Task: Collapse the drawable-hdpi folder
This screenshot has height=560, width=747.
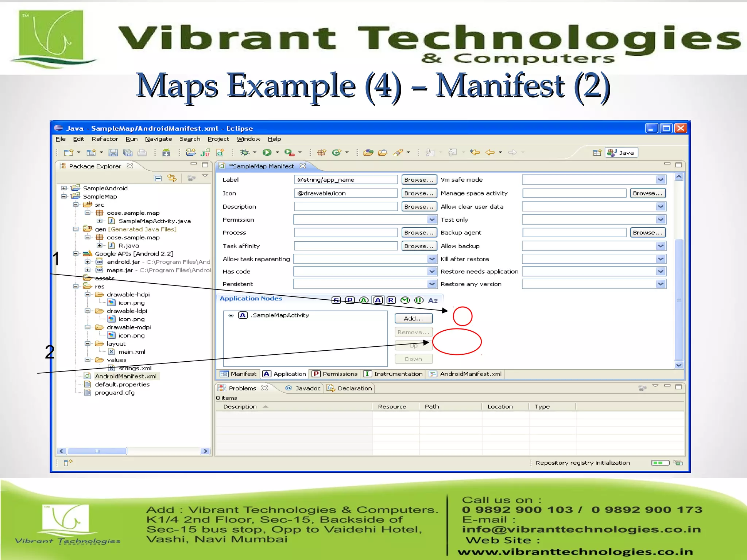Action: (88, 294)
